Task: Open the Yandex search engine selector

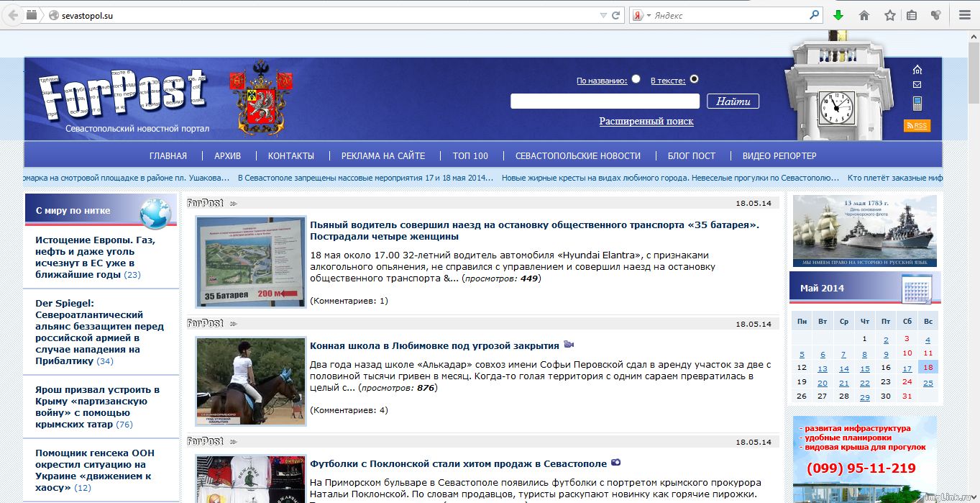Action: tap(641, 15)
